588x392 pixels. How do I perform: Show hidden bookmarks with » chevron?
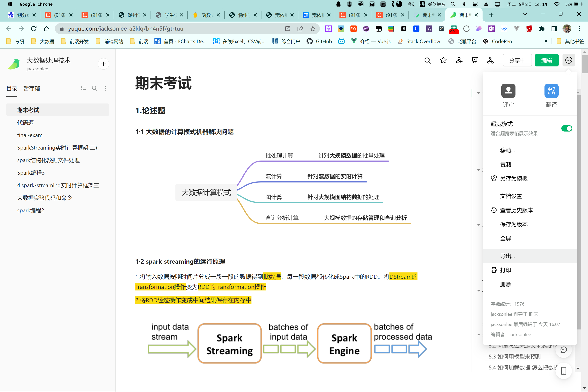pos(546,41)
